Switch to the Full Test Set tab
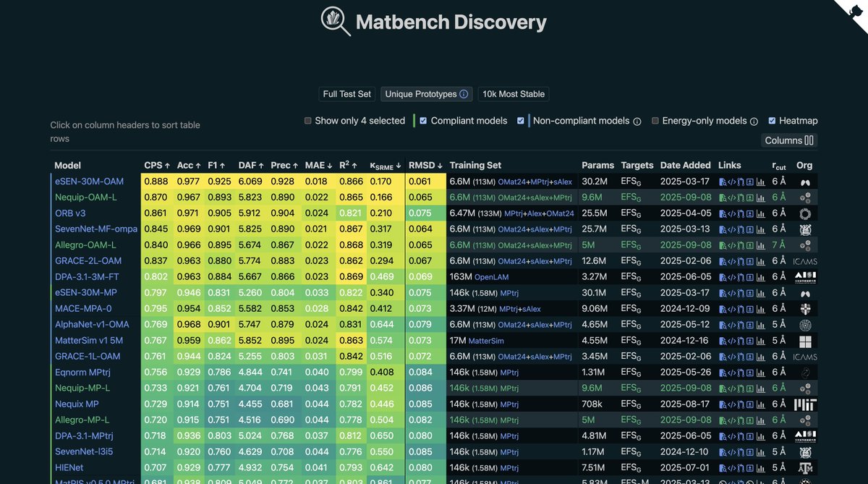The width and height of the screenshot is (868, 484). pos(346,93)
